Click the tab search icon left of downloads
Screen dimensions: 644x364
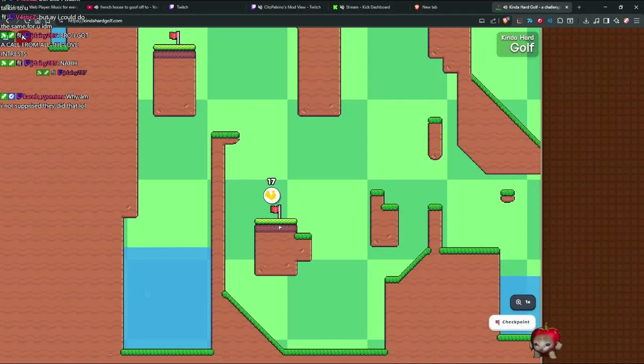tap(570, 21)
